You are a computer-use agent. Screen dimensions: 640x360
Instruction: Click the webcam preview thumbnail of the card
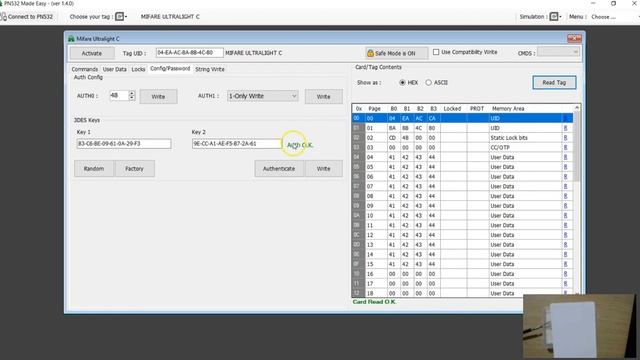579,326
